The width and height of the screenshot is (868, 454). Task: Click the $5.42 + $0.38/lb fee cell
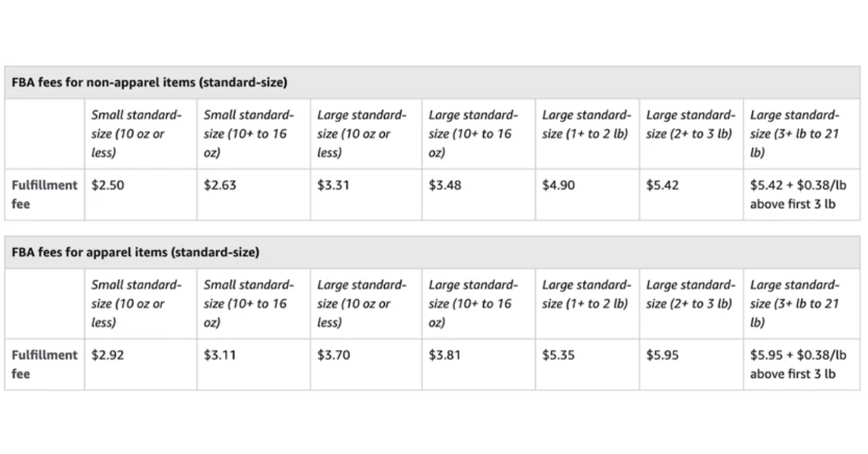click(798, 194)
